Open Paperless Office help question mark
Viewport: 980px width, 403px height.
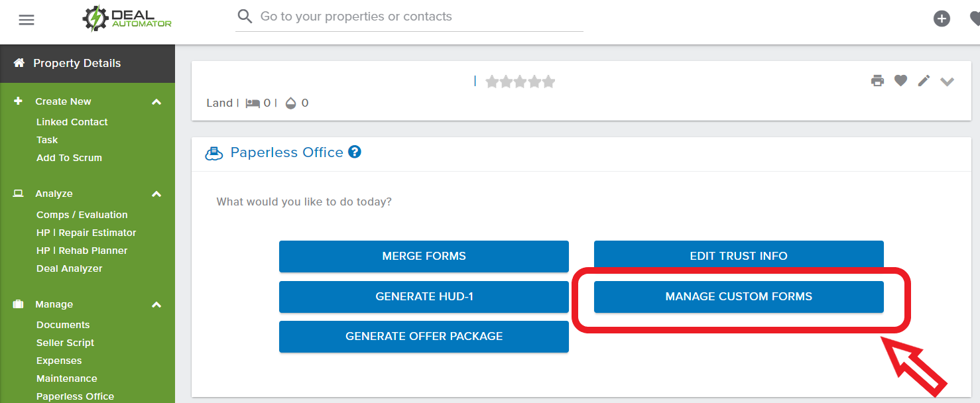(x=355, y=152)
